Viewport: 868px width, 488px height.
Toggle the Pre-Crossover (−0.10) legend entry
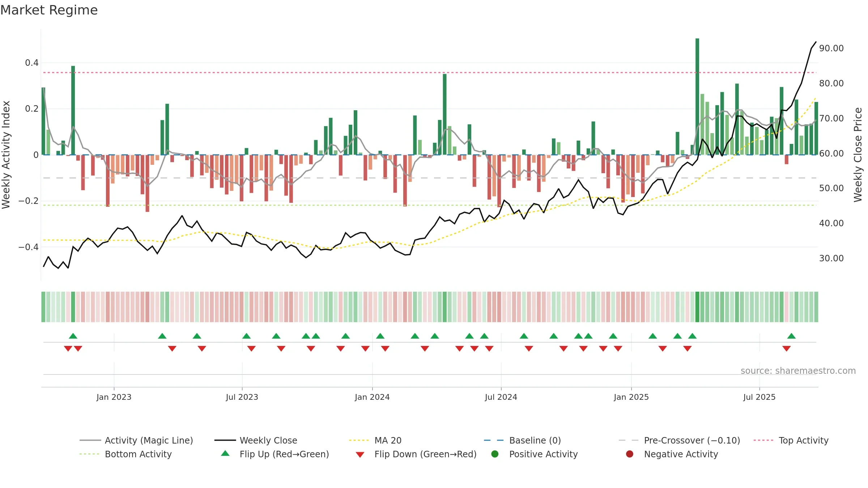point(679,440)
